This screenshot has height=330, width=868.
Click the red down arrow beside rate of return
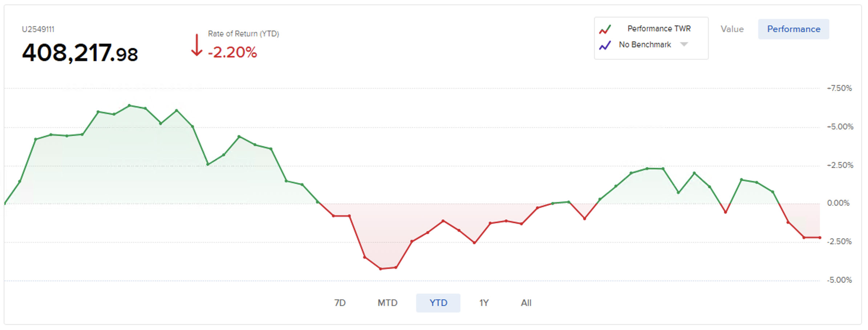pyautogui.click(x=196, y=45)
